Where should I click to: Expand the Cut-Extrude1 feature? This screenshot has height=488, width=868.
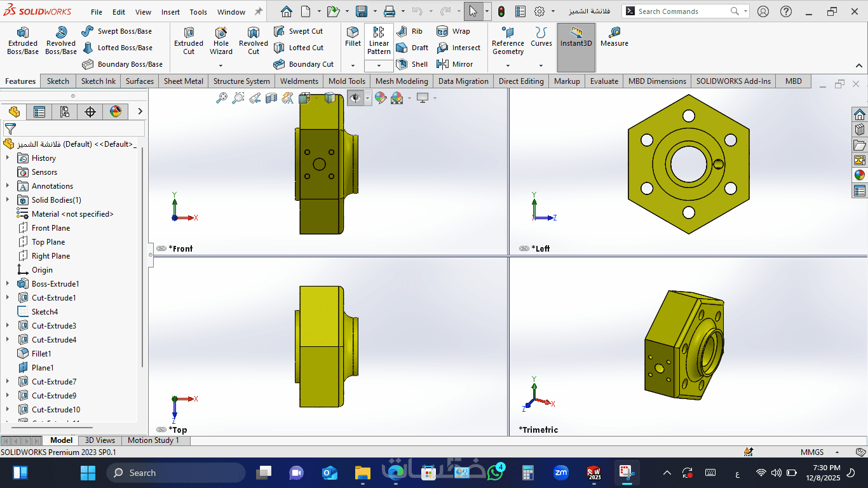(x=8, y=298)
